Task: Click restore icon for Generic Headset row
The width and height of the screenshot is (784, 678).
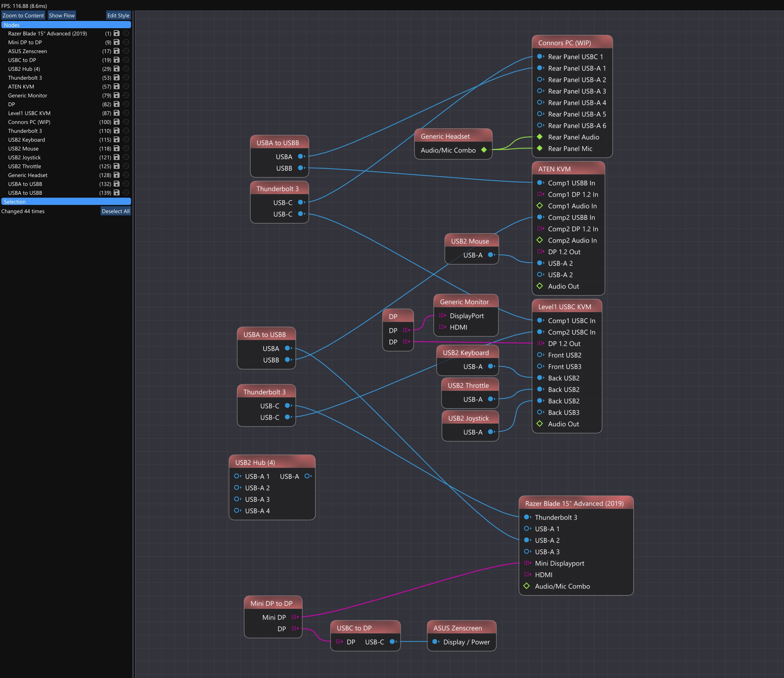Action: tap(126, 175)
